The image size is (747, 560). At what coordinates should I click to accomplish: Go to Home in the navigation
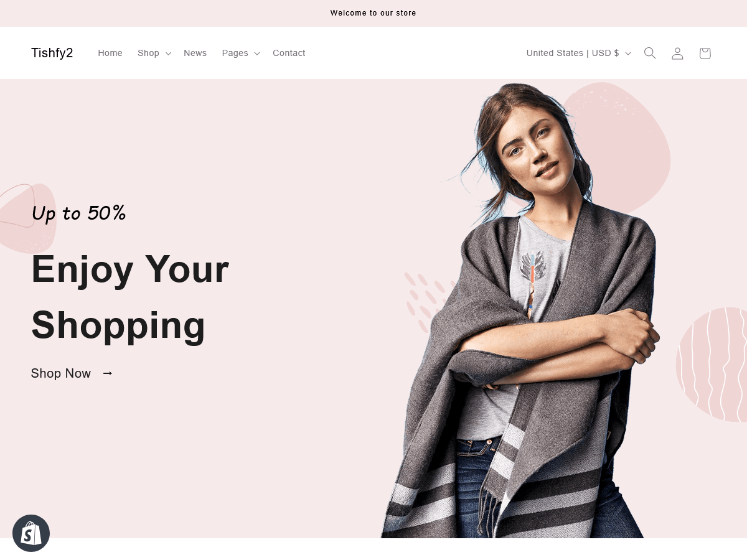pyautogui.click(x=110, y=53)
